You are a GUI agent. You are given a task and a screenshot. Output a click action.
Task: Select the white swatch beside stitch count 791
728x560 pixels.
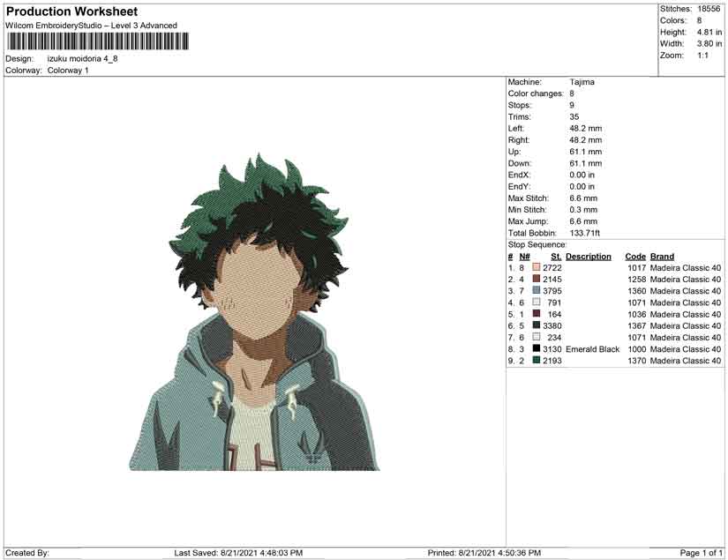click(537, 302)
